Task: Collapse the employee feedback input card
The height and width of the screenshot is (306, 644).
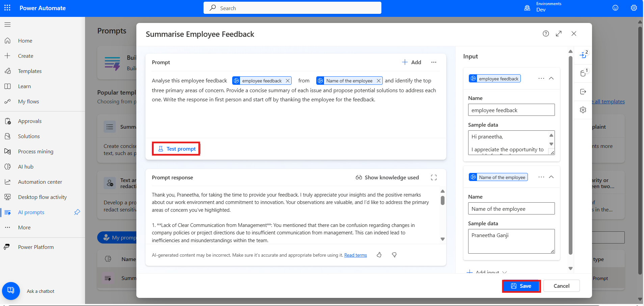Action: pos(551,78)
